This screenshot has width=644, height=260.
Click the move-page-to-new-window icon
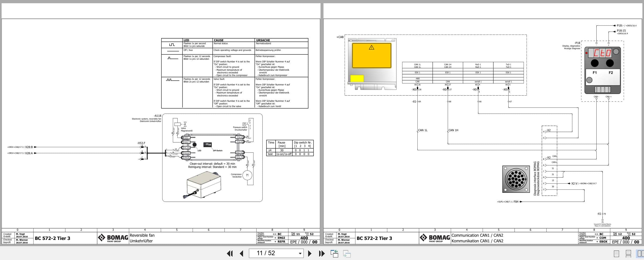[346, 253]
